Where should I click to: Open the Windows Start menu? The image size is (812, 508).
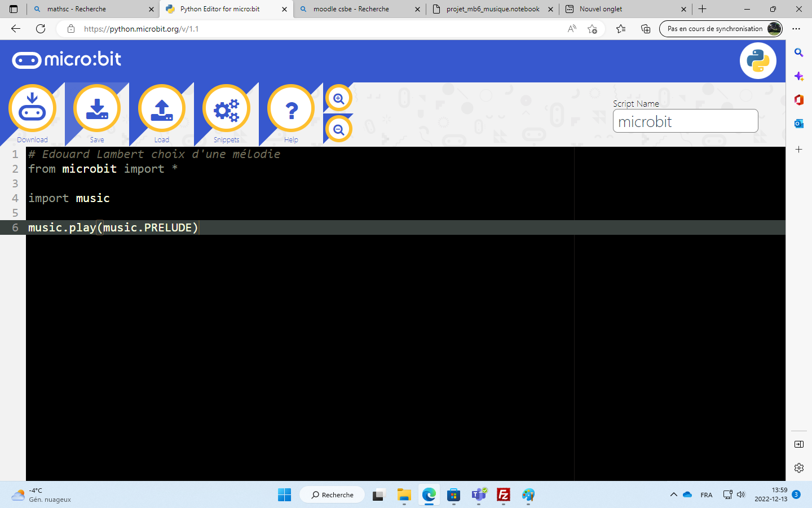[x=285, y=495]
